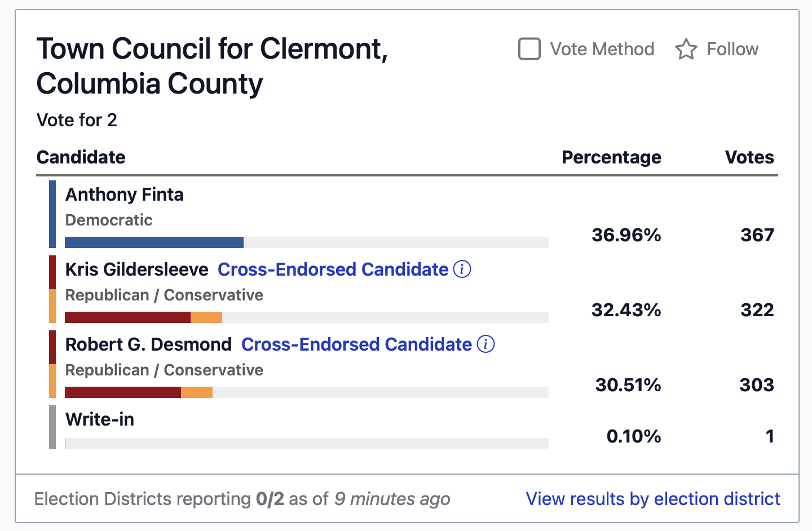Click Gildersleeve's Cross-Endorsed Candidate link
The image size is (812, 531).
point(333,269)
